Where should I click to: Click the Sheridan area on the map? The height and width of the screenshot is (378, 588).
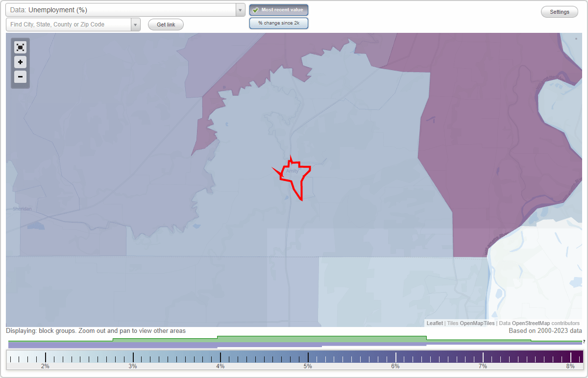(x=22, y=208)
